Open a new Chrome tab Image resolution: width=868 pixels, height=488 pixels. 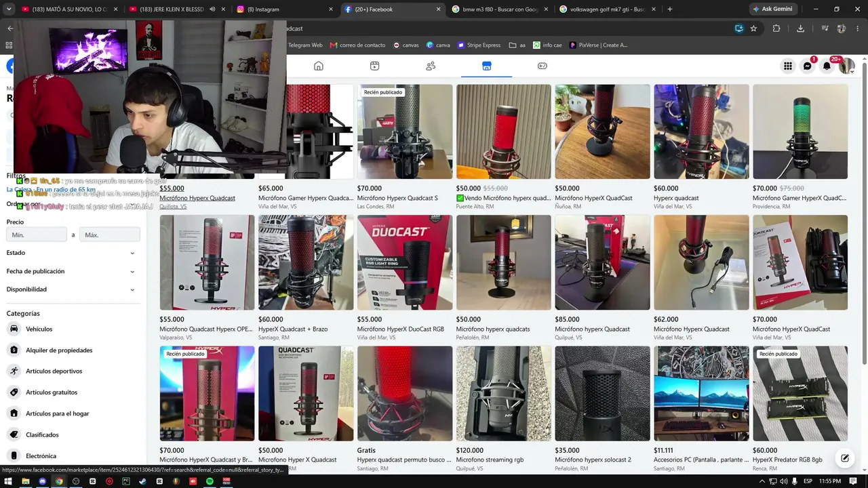coord(669,9)
